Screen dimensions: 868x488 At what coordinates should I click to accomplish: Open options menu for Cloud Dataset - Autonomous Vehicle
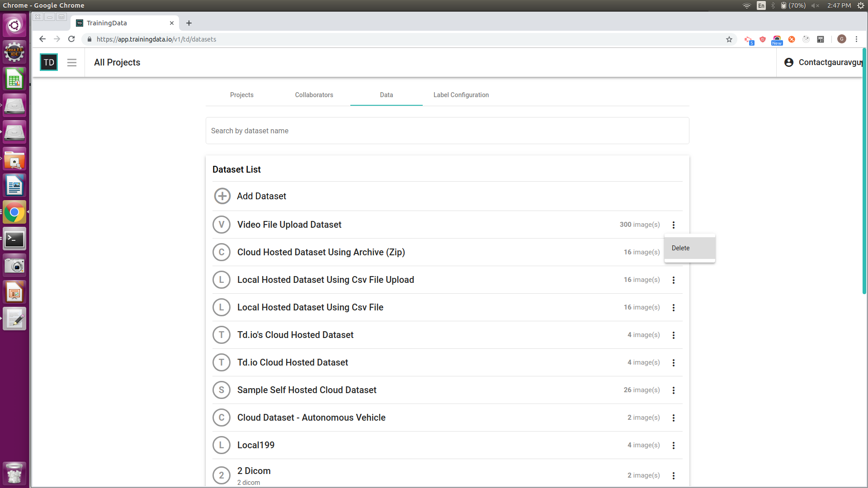coord(674,418)
